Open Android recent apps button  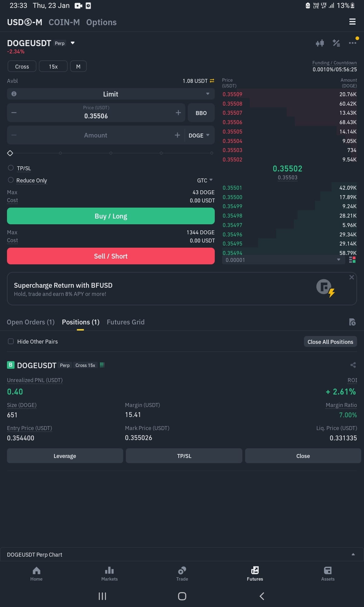pyautogui.click(x=102, y=596)
